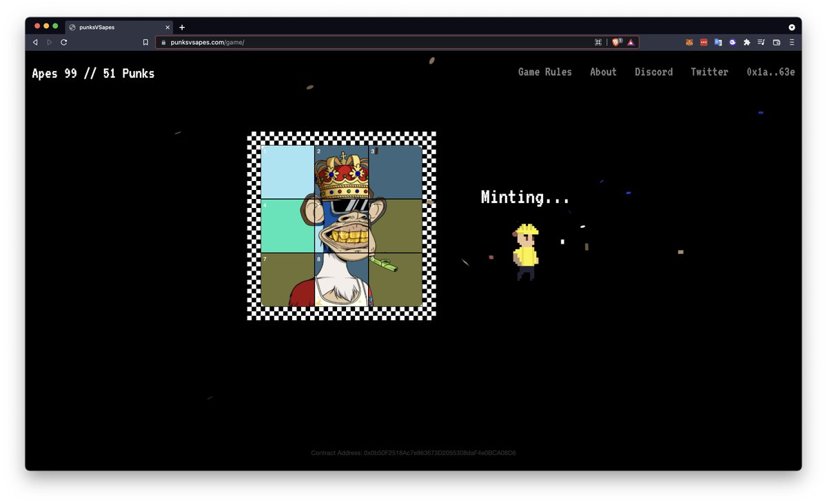Close the punksVSapes tab

(x=167, y=28)
